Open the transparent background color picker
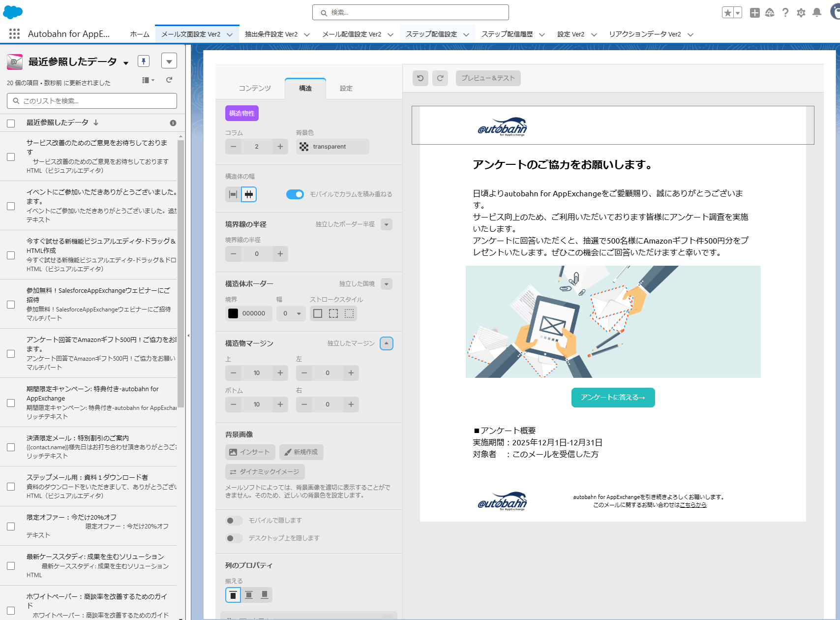This screenshot has height=620, width=840. pos(332,147)
